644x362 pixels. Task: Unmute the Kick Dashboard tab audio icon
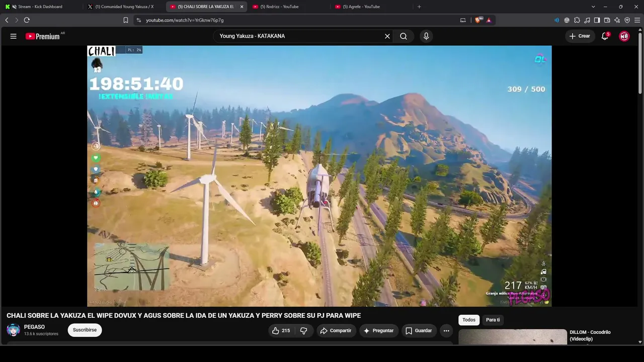[14, 7]
